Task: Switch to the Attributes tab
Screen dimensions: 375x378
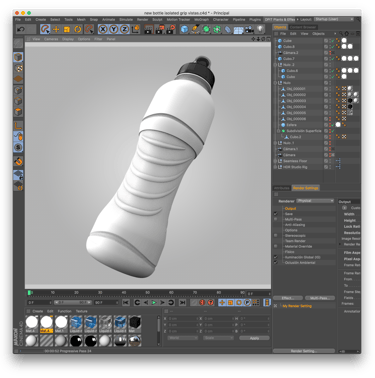Action: point(282,188)
